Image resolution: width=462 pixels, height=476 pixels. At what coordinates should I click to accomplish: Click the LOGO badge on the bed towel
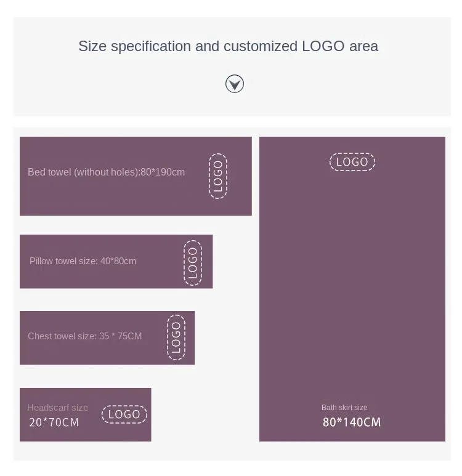[x=218, y=176]
